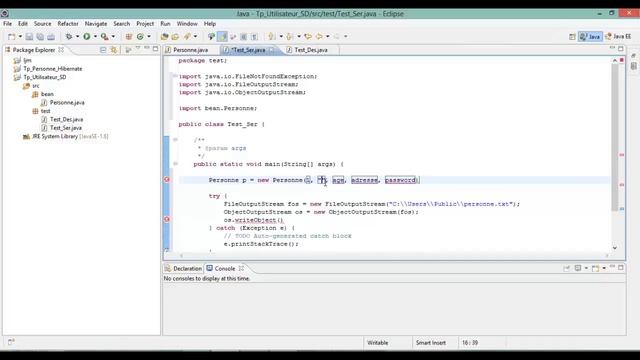640x360 pixels.
Task: Collapse All in Package Explorer
Action: click(x=103, y=50)
